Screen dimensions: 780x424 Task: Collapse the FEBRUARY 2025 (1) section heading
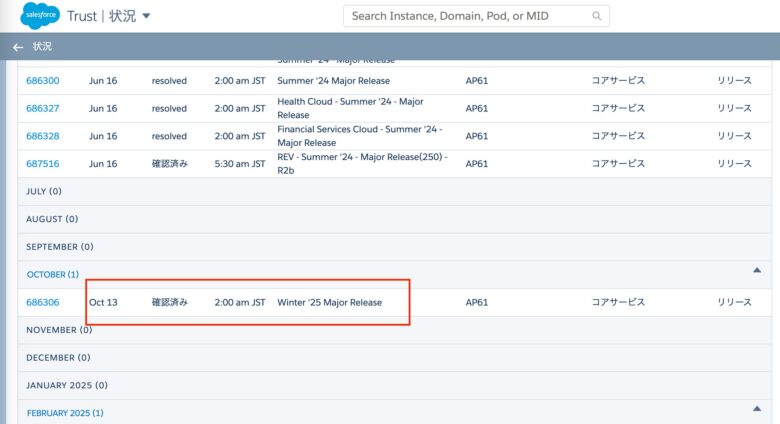tap(65, 413)
